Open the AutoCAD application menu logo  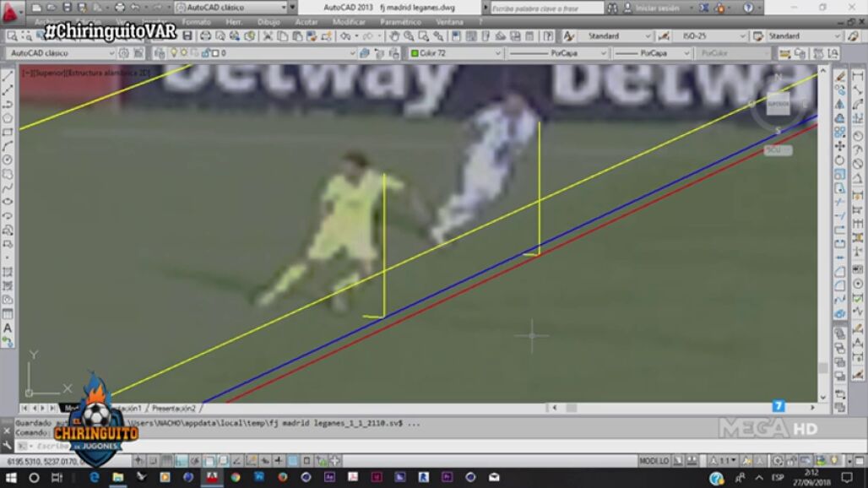coord(11,12)
